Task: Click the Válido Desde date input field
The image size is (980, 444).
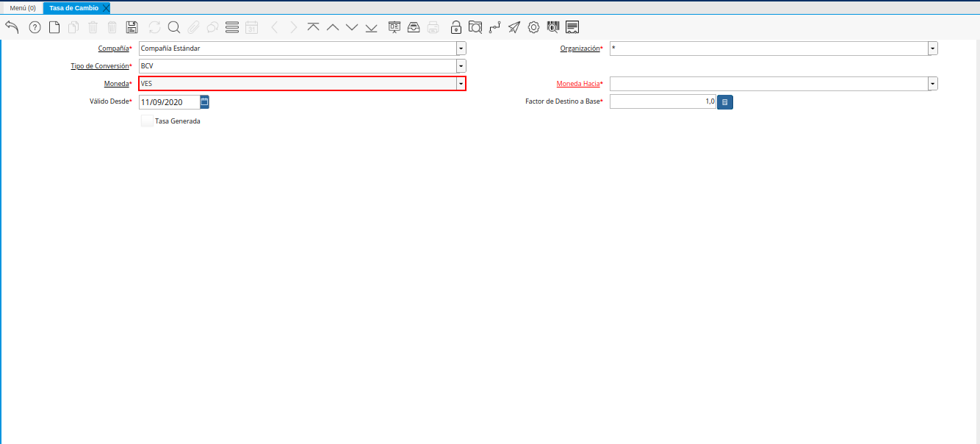Action: pyautogui.click(x=169, y=102)
